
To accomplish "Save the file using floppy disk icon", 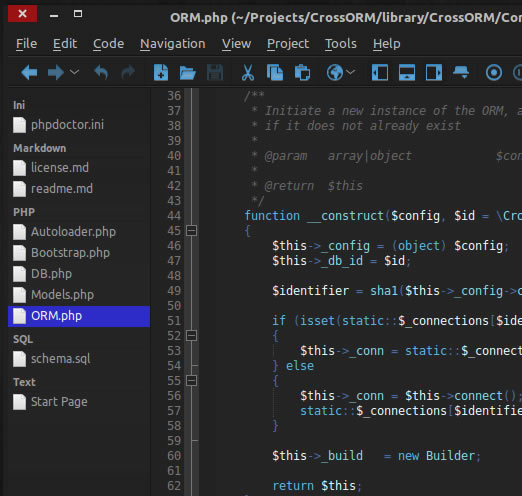I will click(215, 72).
